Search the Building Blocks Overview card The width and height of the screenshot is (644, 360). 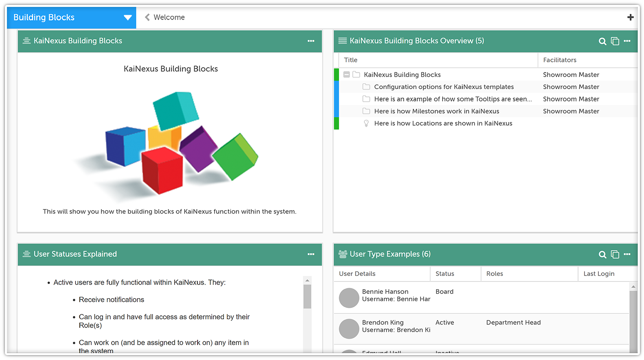pos(602,41)
